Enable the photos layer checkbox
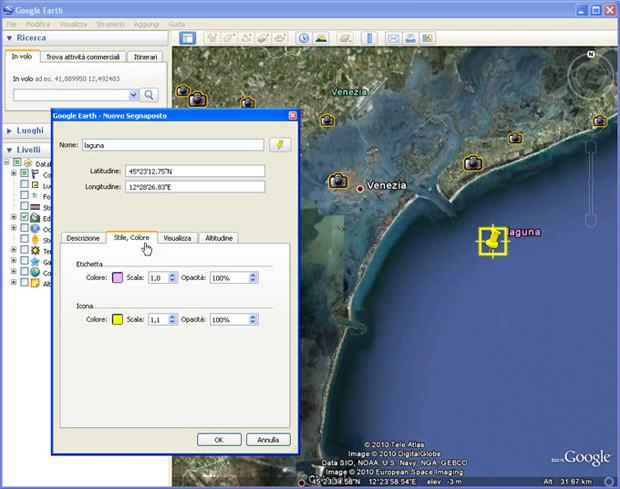The image size is (620, 489). pyautogui.click(x=24, y=195)
